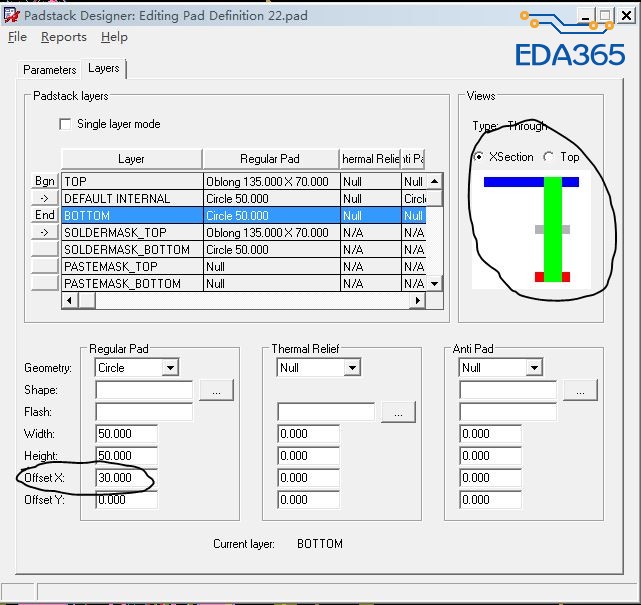
Task: Minimize the Padstack Designer window
Action: click(585, 16)
